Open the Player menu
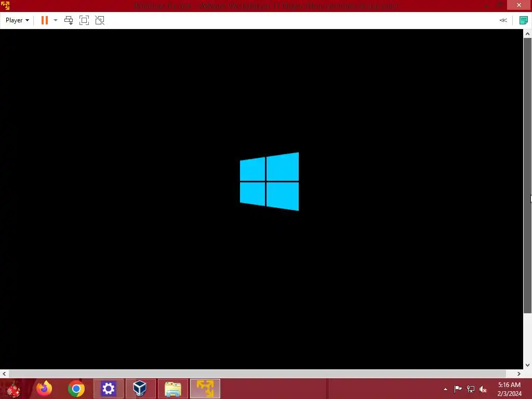Viewport: 532px width, 399px height. coord(17,20)
